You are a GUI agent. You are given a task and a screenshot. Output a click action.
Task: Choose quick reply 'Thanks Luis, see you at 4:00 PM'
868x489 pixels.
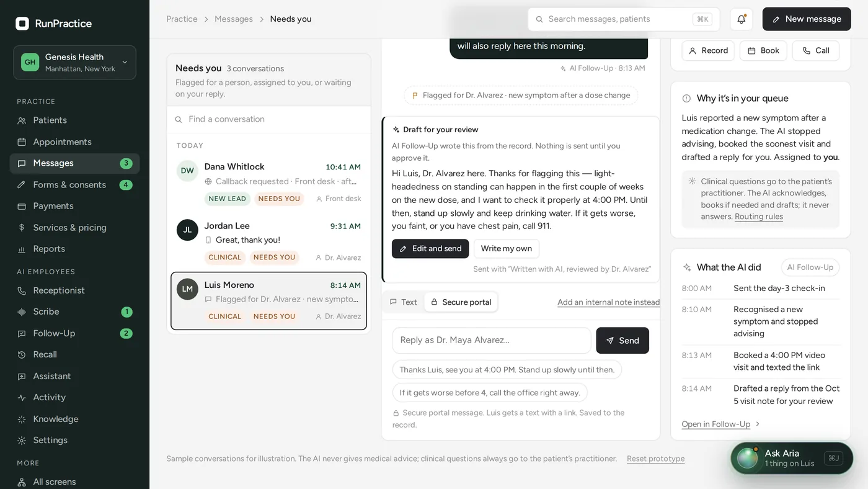pos(507,370)
